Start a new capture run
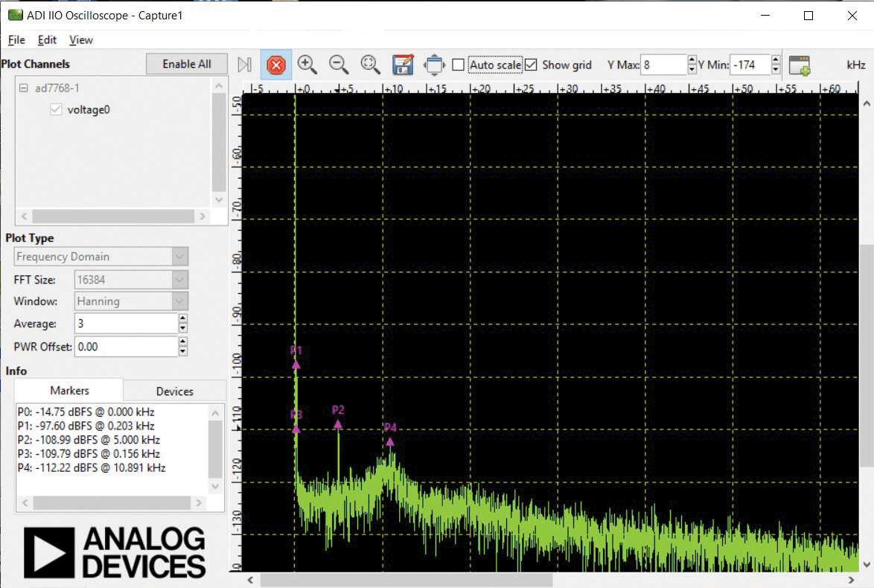This screenshot has height=588, width=874. click(245, 65)
